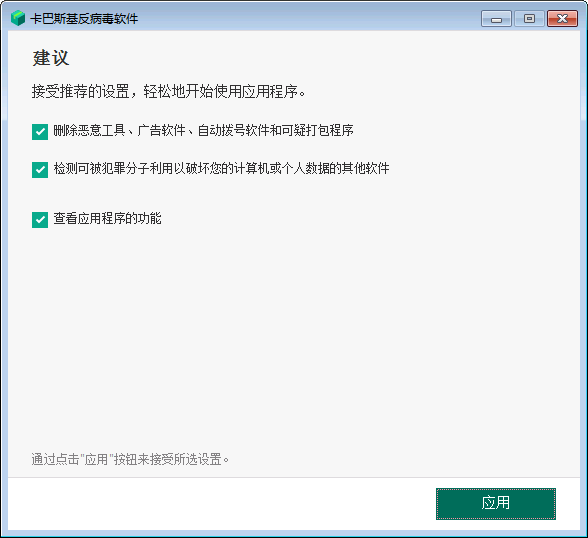
Task: Click the blank gray area below the checkboxes
Action: (x=294, y=337)
